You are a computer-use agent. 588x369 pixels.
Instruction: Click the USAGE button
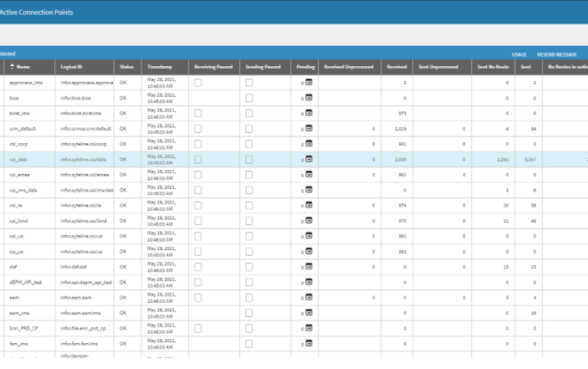tap(519, 54)
